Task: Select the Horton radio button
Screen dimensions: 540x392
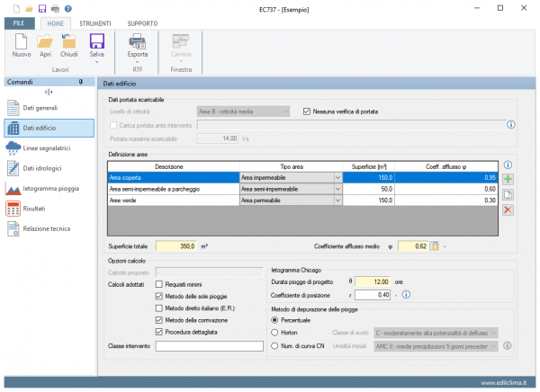Action: click(274, 332)
